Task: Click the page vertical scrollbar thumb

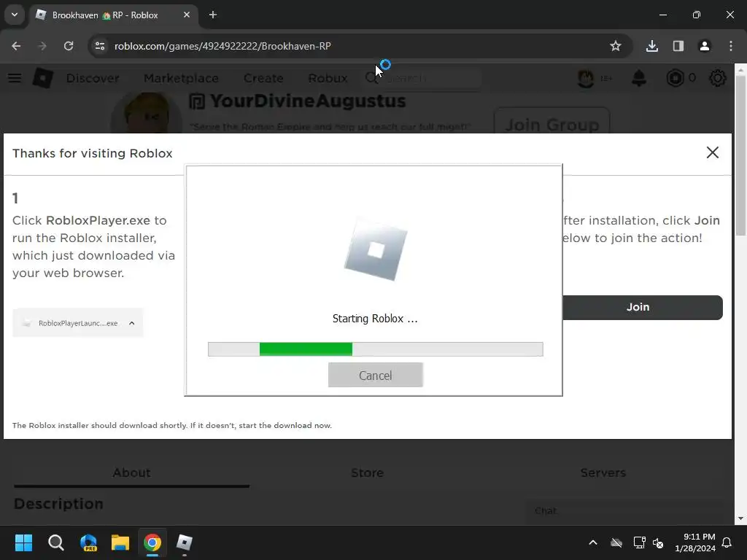Action: coord(740,155)
